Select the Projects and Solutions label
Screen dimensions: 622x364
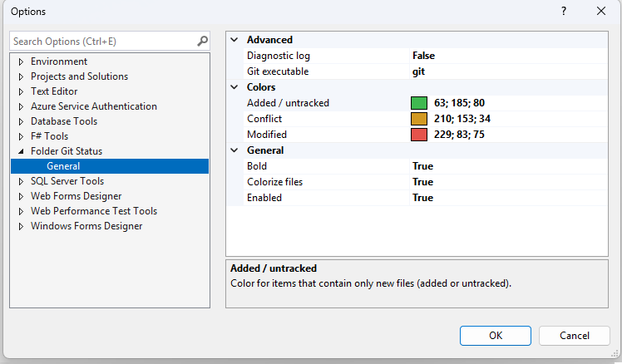(x=79, y=76)
